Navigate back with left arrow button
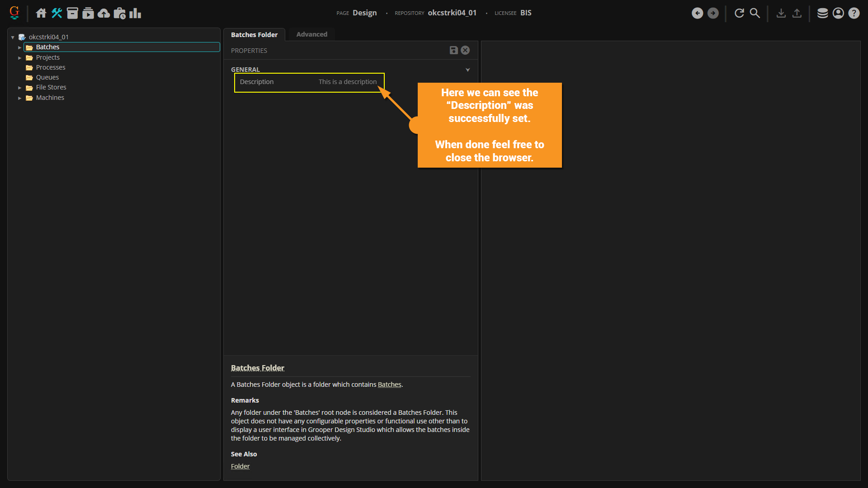This screenshot has height=488, width=868. [697, 13]
